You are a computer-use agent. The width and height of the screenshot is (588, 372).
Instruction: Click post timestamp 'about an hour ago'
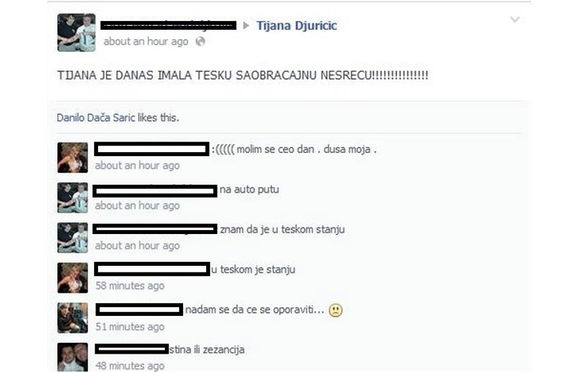[x=145, y=42]
